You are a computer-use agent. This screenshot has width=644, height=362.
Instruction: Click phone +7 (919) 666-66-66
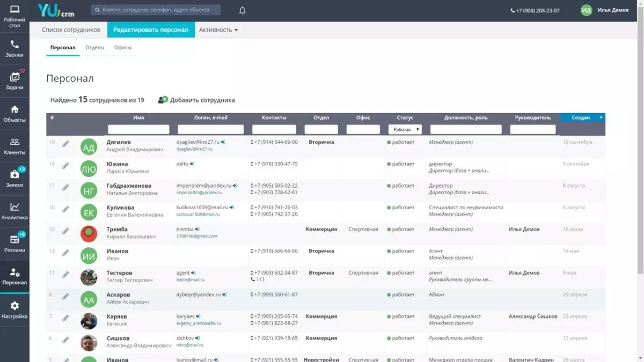pyautogui.click(x=276, y=251)
